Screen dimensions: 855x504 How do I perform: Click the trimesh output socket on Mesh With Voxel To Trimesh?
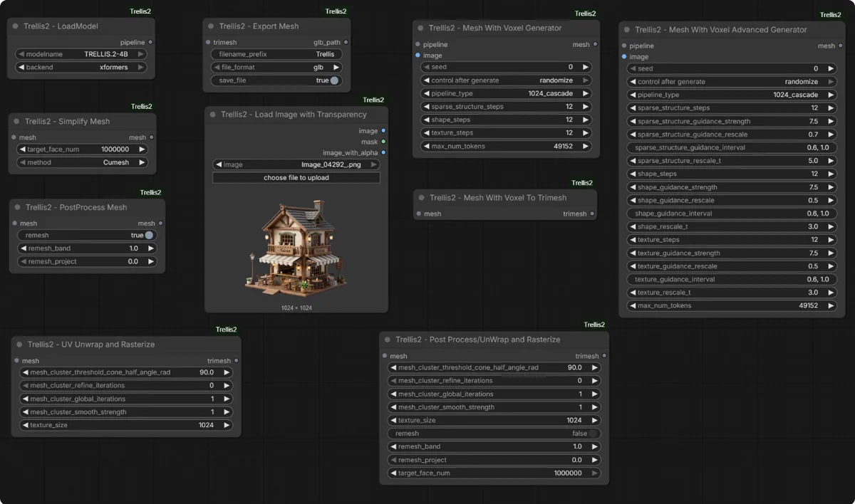592,214
